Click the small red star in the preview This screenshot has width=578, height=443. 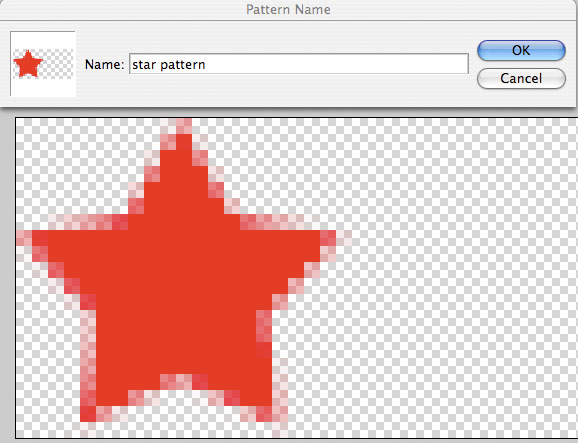pos(28,64)
